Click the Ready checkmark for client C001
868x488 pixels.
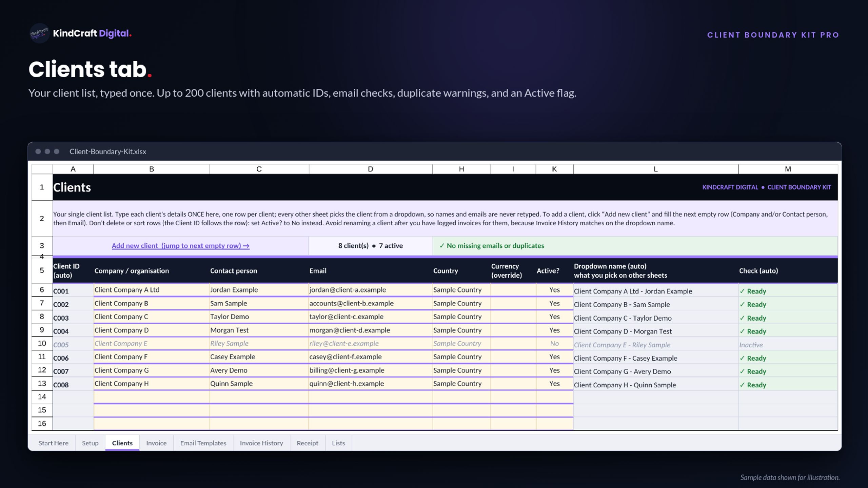click(742, 291)
